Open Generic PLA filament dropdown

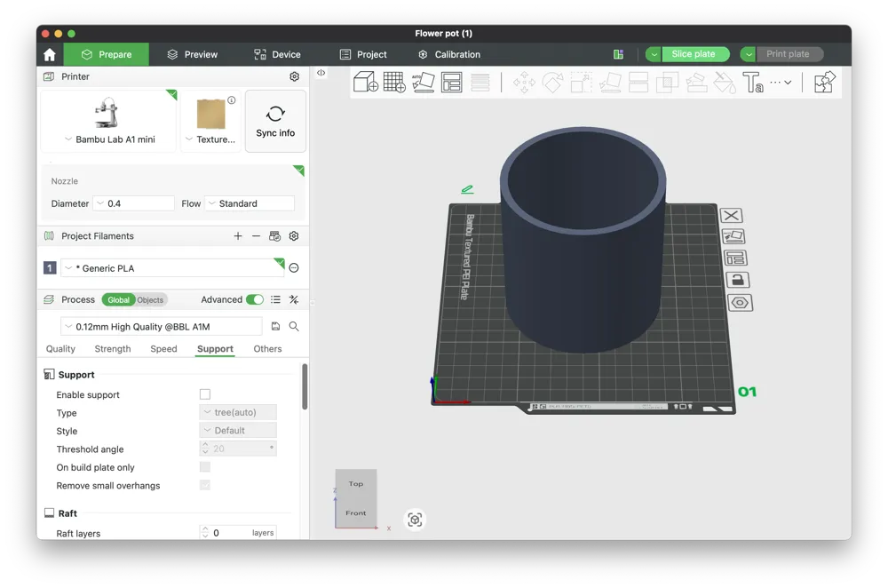[172, 268]
